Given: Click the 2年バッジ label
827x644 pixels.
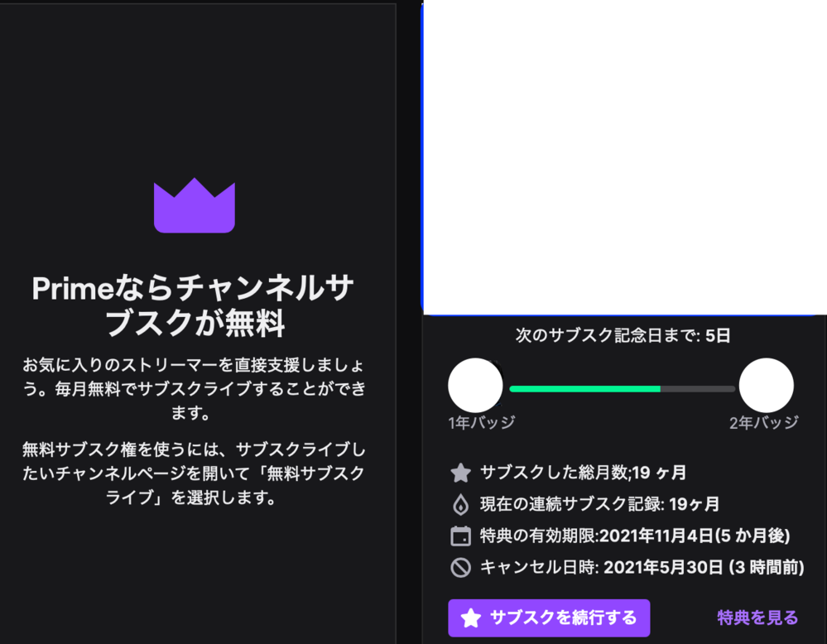Looking at the screenshot, I should pyautogui.click(x=764, y=422).
